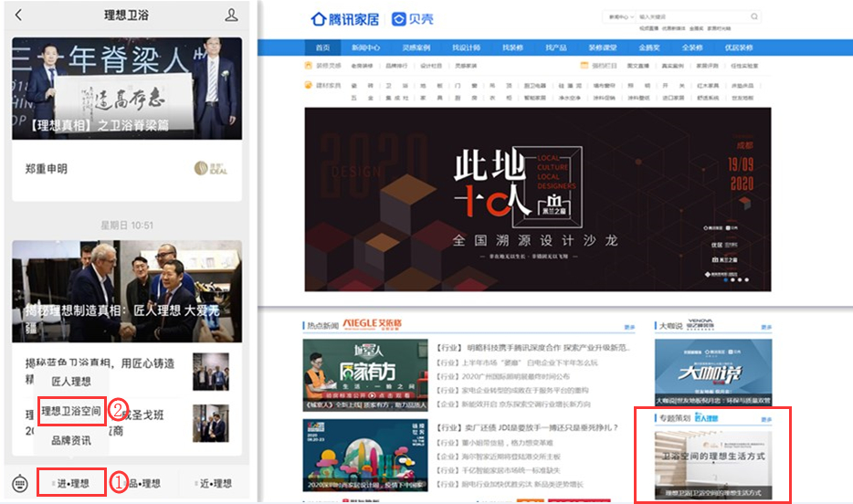
Task: Select the active carousel dot on banner
Action: point(726,279)
